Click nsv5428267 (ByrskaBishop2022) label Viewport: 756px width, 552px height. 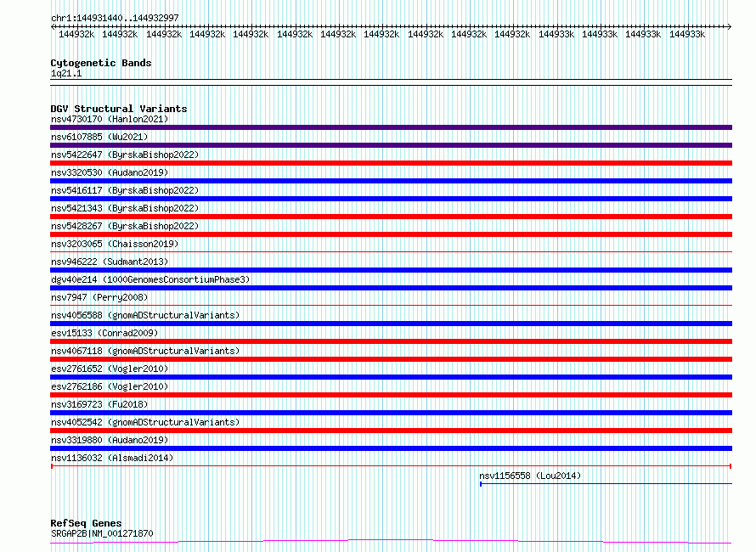pos(125,226)
